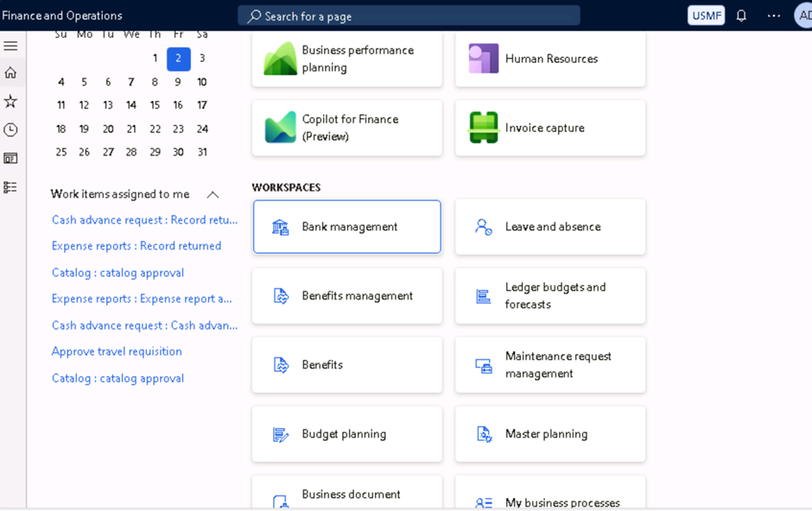Viewport: 812px width, 511px height.
Task: Open Leave and absence workspace
Action: click(x=550, y=226)
